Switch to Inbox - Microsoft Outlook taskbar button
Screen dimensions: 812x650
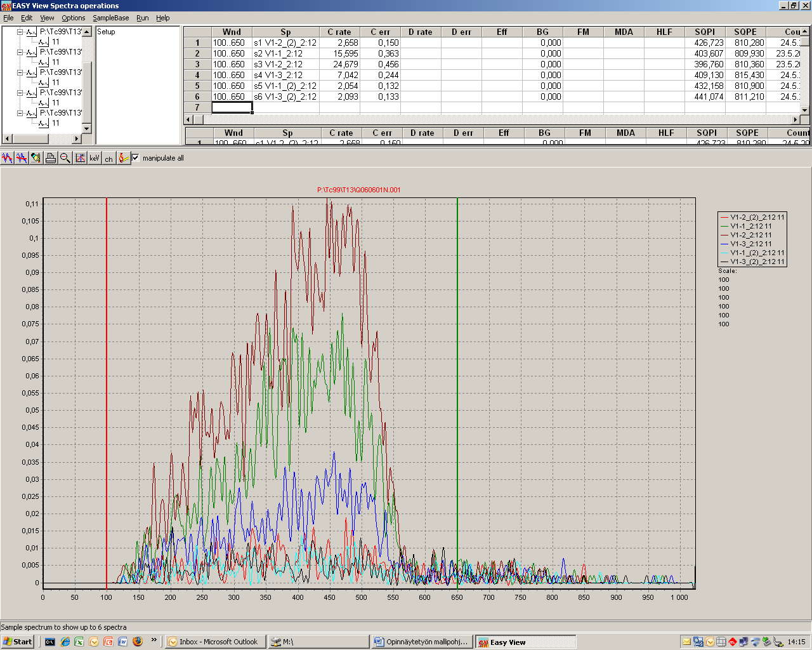[x=214, y=642]
